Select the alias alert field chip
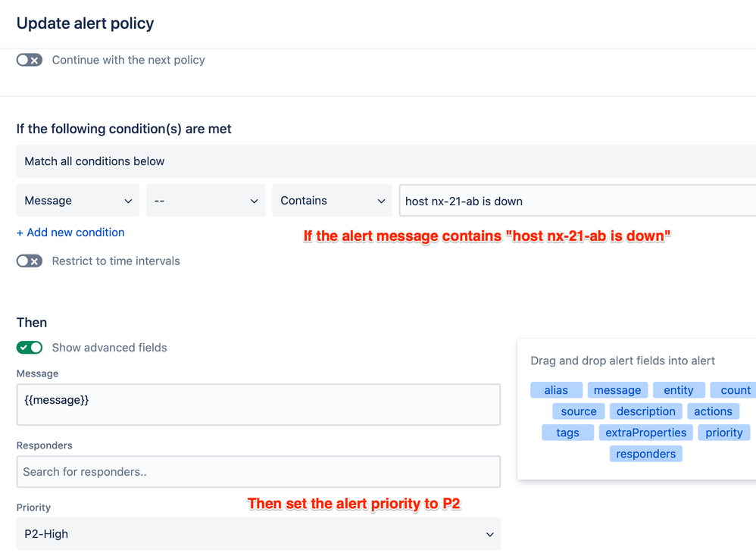 556,389
